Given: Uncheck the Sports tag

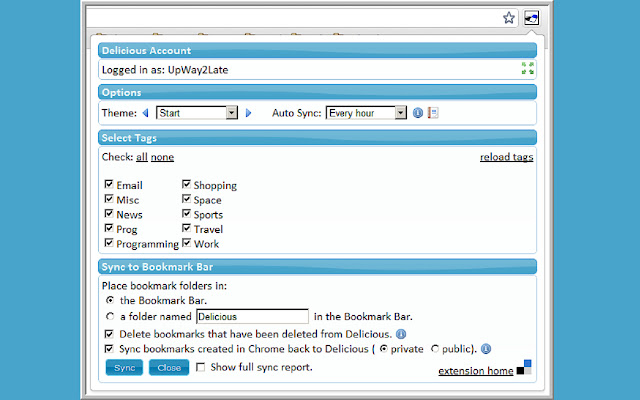Looking at the screenshot, I should 187,213.
